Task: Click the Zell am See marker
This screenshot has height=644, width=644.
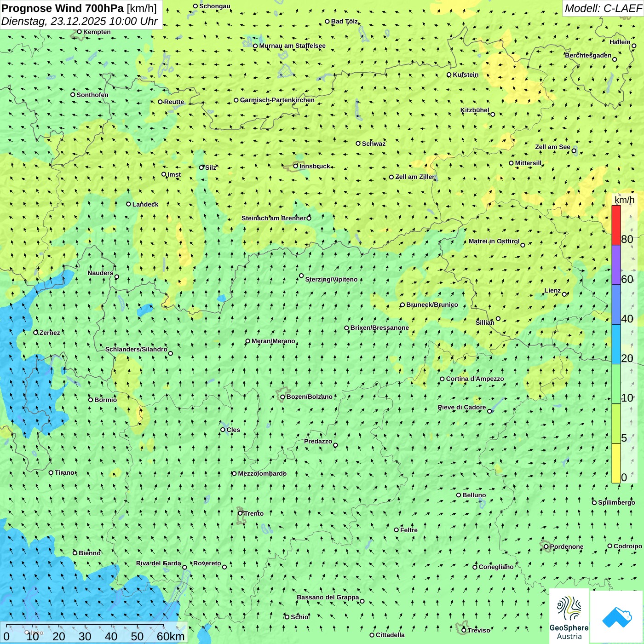Action: [x=574, y=150]
